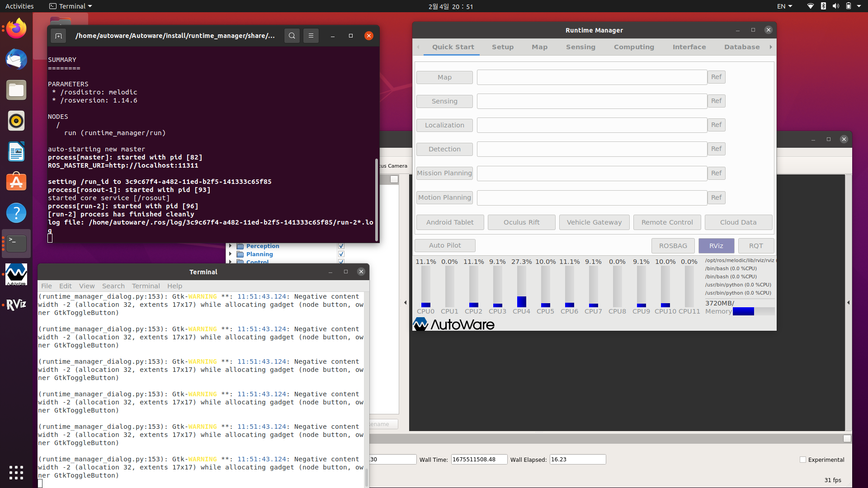The height and width of the screenshot is (488, 868).
Task: Toggle the Mission Planning button
Action: [444, 173]
